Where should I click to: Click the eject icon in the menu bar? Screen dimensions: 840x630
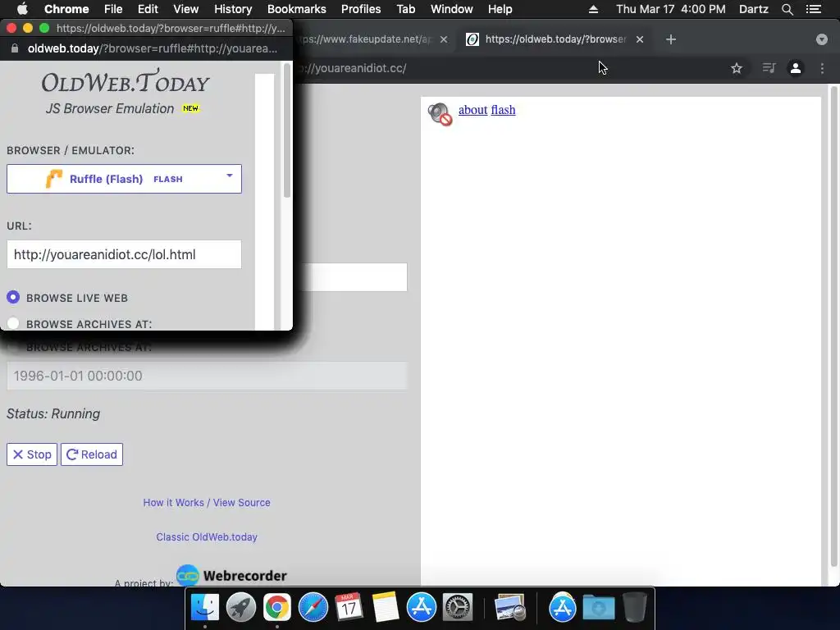(593, 9)
